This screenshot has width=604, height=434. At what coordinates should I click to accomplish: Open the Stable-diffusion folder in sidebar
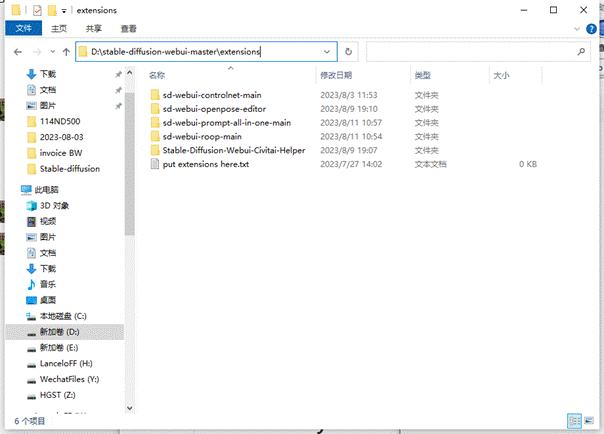70,169
